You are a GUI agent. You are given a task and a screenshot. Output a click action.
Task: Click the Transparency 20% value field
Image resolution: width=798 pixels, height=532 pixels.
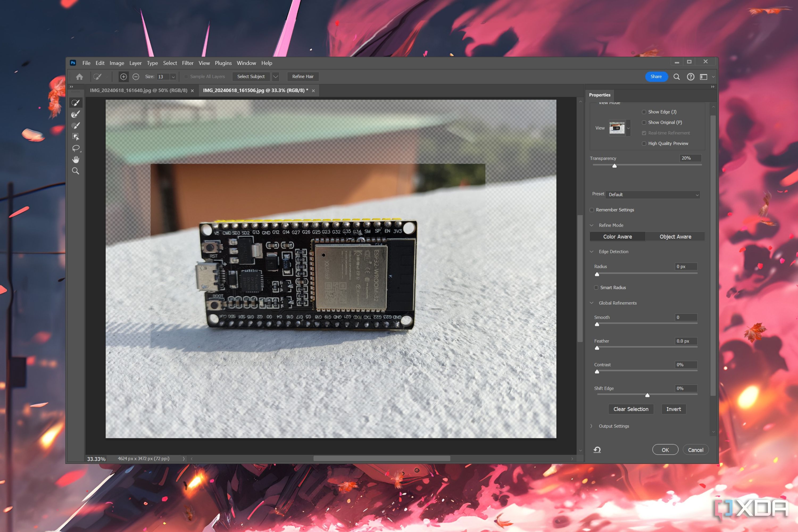[690, 158]
